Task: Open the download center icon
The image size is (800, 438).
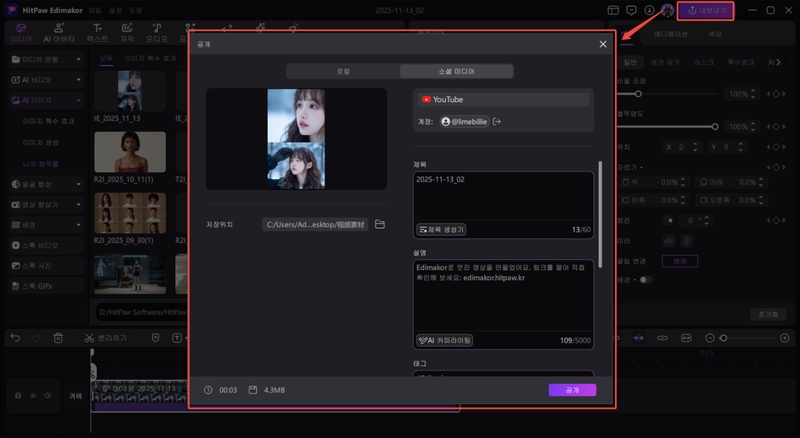Action: pyautogui.click(x=649, y=10)
